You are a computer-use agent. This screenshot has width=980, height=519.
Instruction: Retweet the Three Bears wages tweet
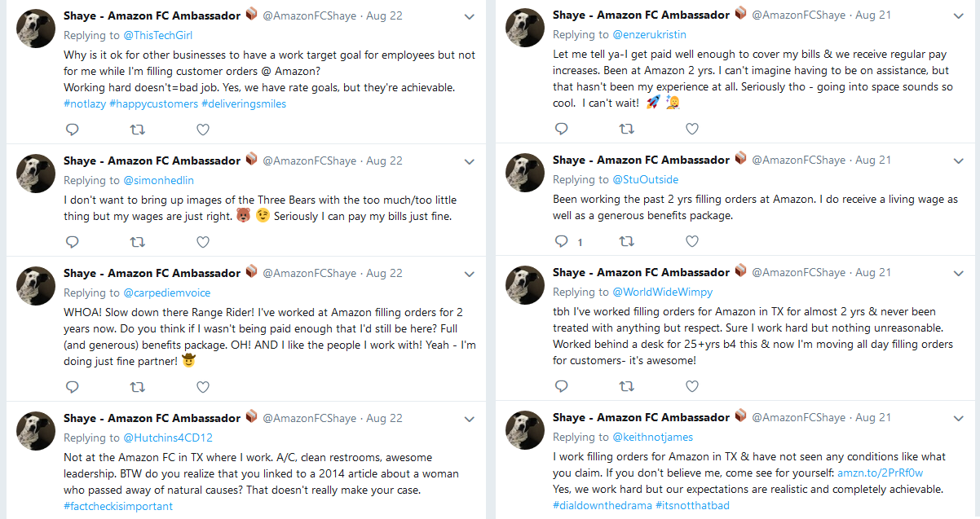(x=138, y=241)
